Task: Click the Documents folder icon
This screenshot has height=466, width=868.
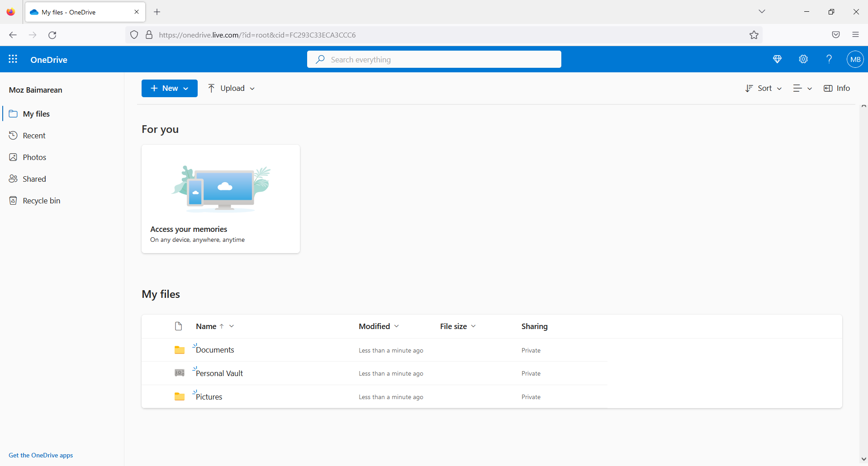Action: [180, 350]
